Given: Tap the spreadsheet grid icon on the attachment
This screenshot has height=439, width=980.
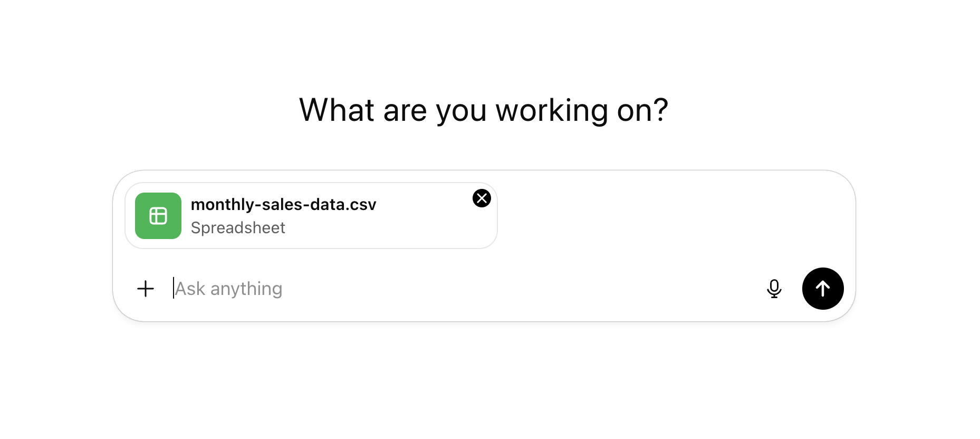Looking at the screenshot, I should (x=158, y=216).
